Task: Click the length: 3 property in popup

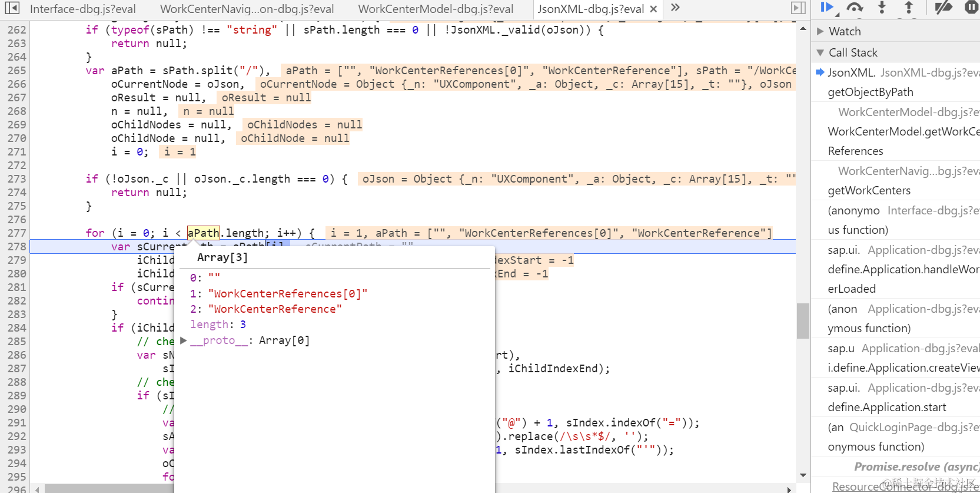Action: pos(218,325)
